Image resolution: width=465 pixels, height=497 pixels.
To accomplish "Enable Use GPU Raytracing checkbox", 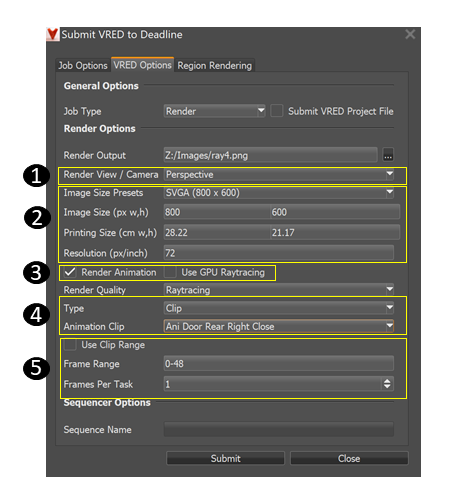I will point(170,272).
